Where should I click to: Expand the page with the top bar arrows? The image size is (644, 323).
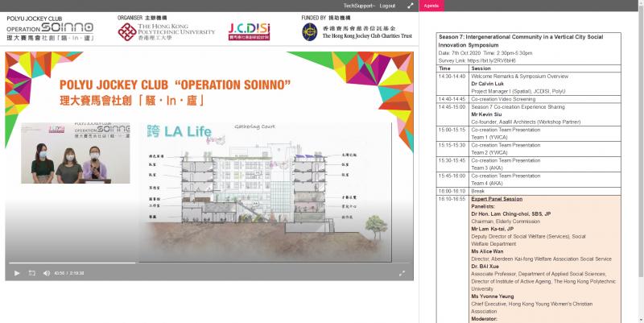click(x=410, y=6)
